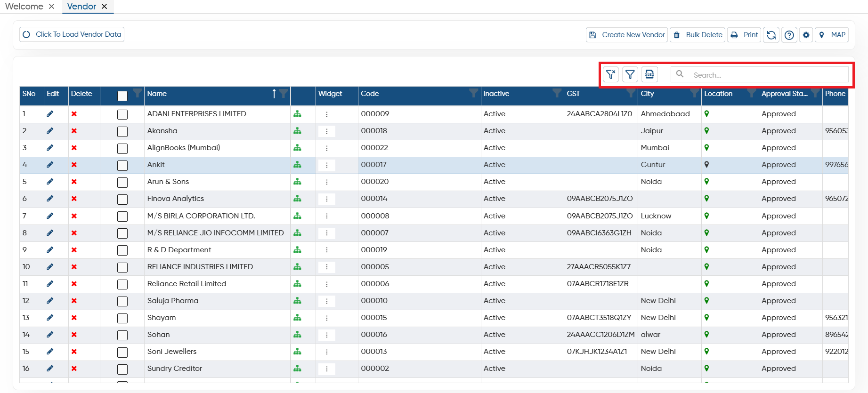
Task: Export the vendor list to Excel
Action: pos(649,74)
